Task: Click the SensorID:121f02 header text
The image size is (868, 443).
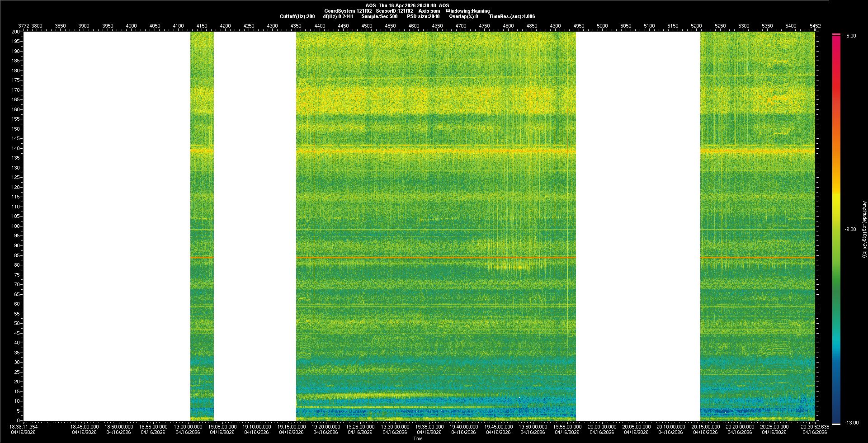Action: tap(394, 11)
